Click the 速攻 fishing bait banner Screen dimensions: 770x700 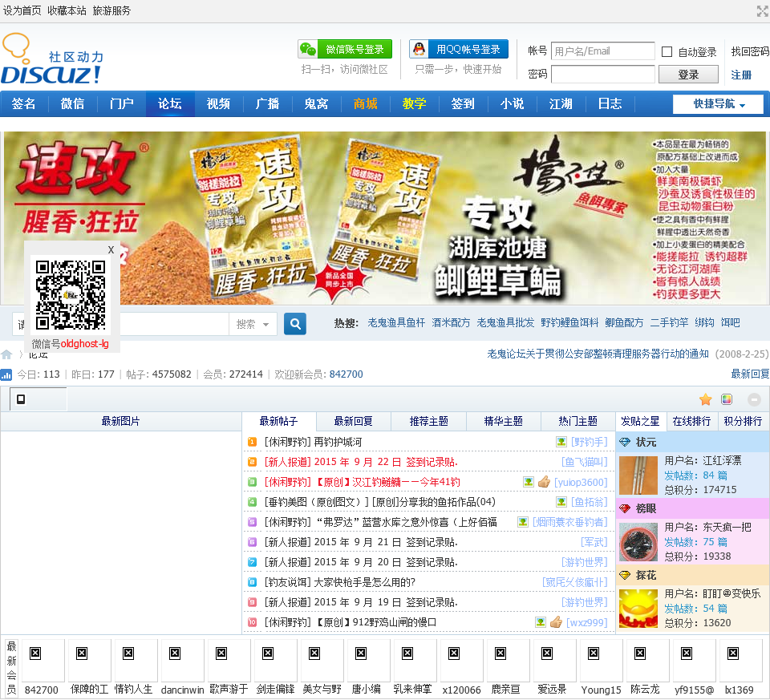tap(384, 217)
